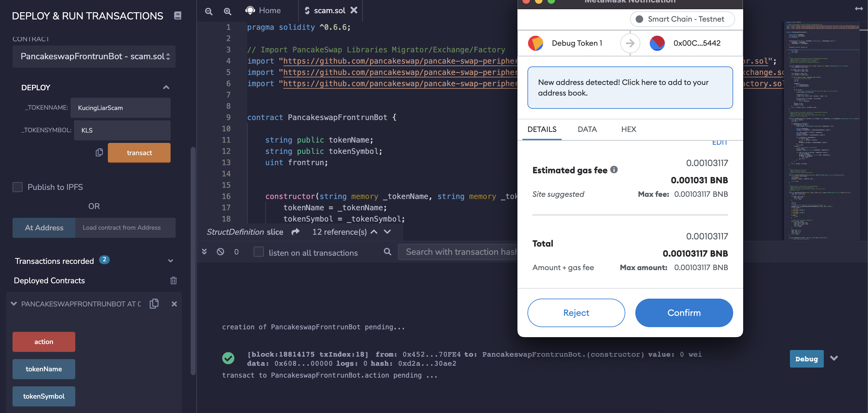Jump to reference using arrow icon
Screen dimensions: 868x413
[x=295, y=232]
